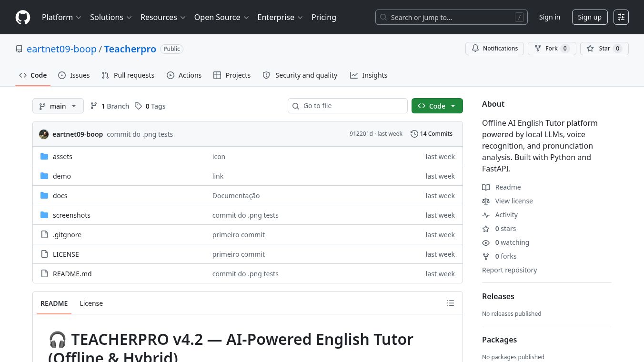Open the green Code dropdown button
644x362 pixels.
pos(437,106)
